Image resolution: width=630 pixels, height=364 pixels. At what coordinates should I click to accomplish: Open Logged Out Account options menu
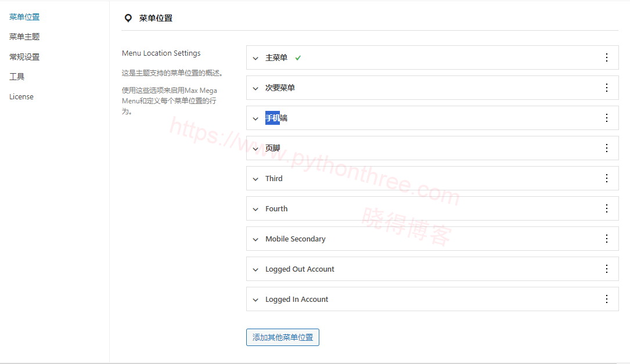pyautogui.click(x=607, y=269)
